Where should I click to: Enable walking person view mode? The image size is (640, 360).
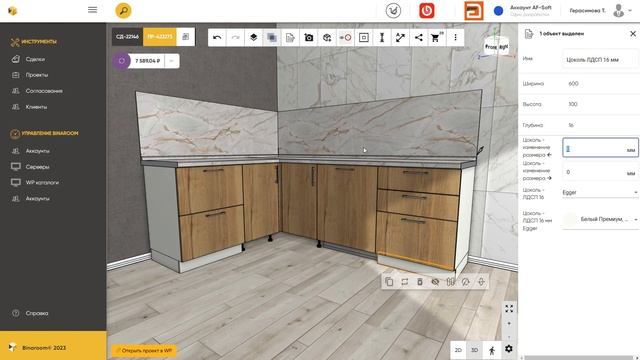(492, 350)
